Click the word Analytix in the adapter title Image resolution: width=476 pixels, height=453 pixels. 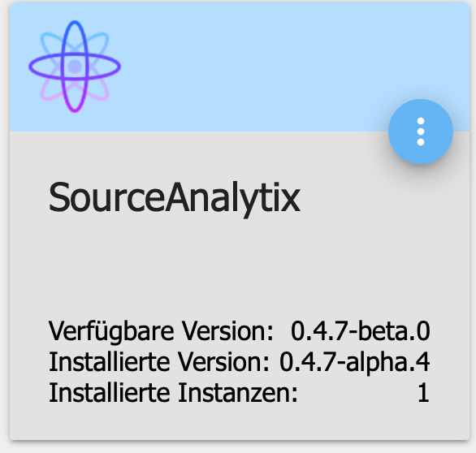(x=233, y=198)
